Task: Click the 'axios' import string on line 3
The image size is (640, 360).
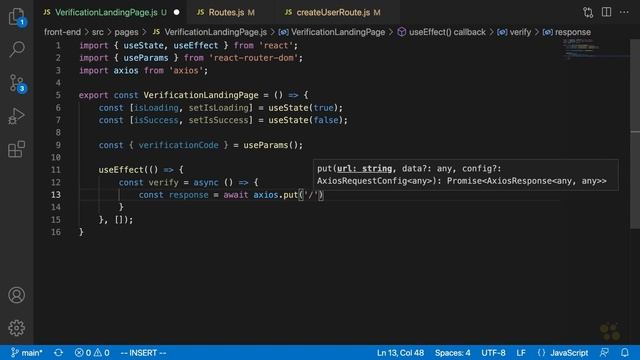Action: point(186,71)
